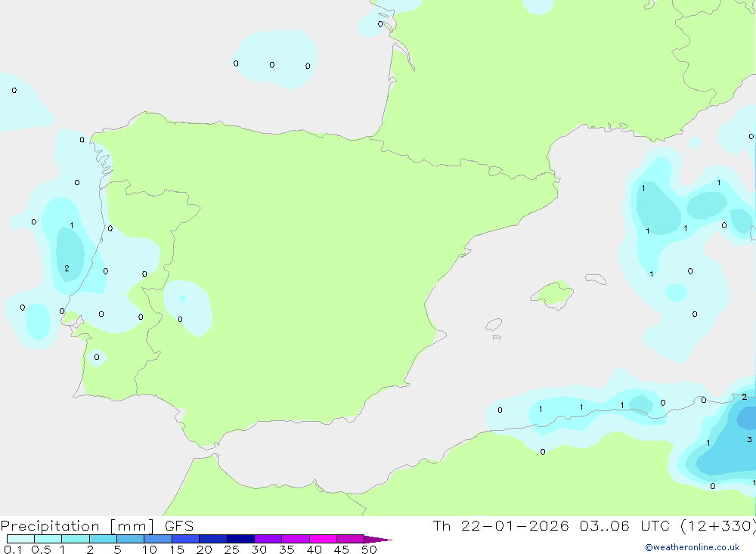Click the 1–2 mm legend color box
The width and height of the screenshot is (756, 554).
76,539
